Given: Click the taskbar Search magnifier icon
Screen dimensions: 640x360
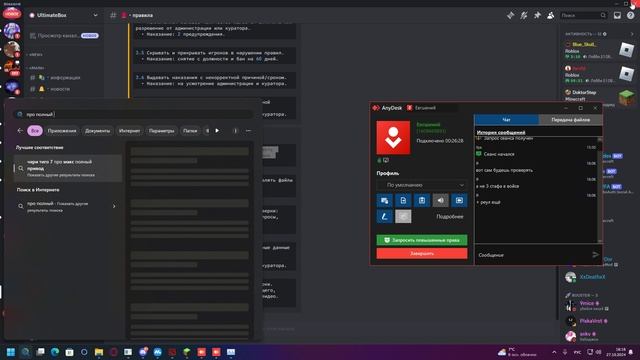Looking at the screenshot, I should pos(25,352).
